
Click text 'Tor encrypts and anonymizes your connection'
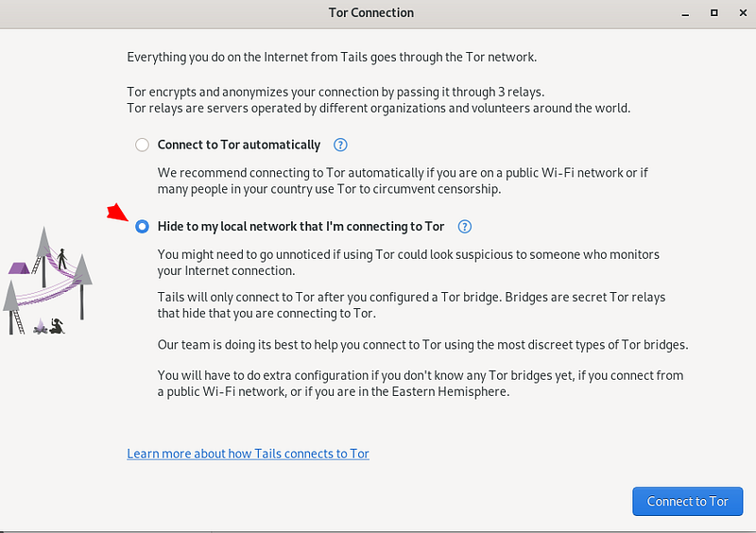click(x=252, y=92)
